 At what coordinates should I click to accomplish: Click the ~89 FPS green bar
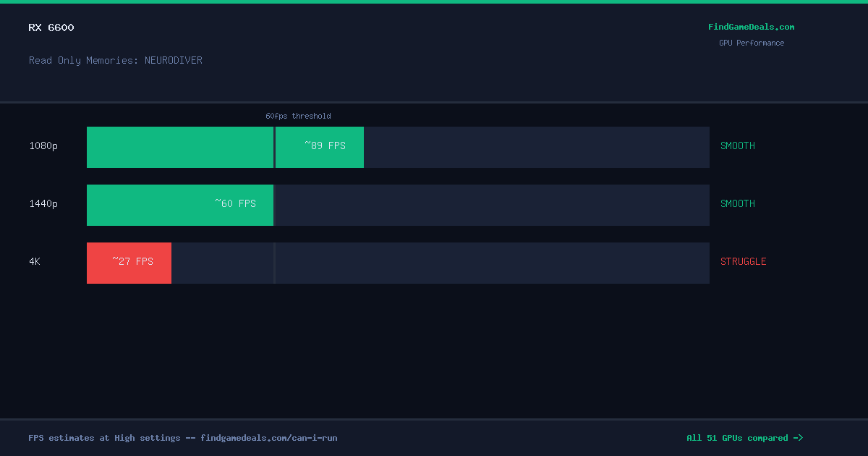225,147
